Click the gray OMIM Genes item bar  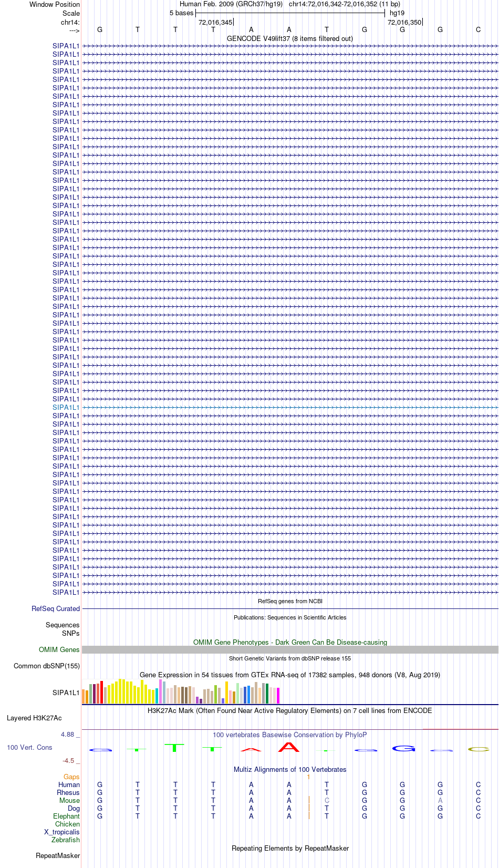(290, 649)
